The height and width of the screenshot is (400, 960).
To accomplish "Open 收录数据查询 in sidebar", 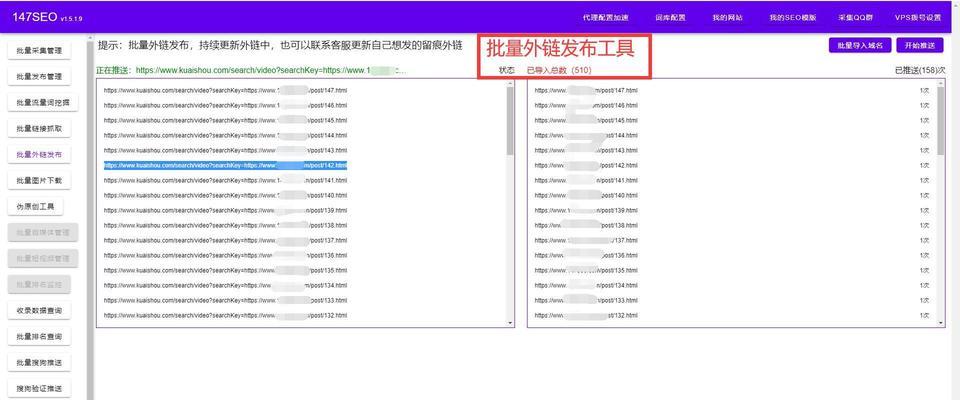I will click(x=39, y=311).
